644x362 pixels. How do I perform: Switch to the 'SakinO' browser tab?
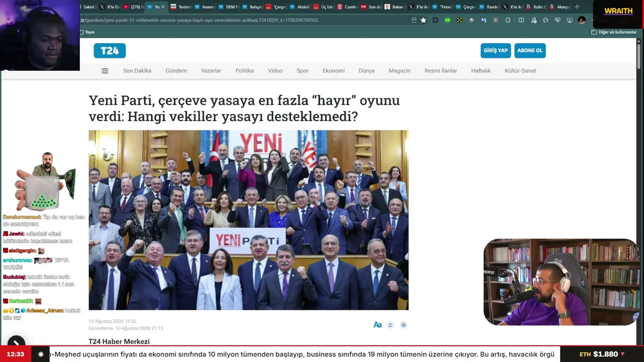pos(88,7)
